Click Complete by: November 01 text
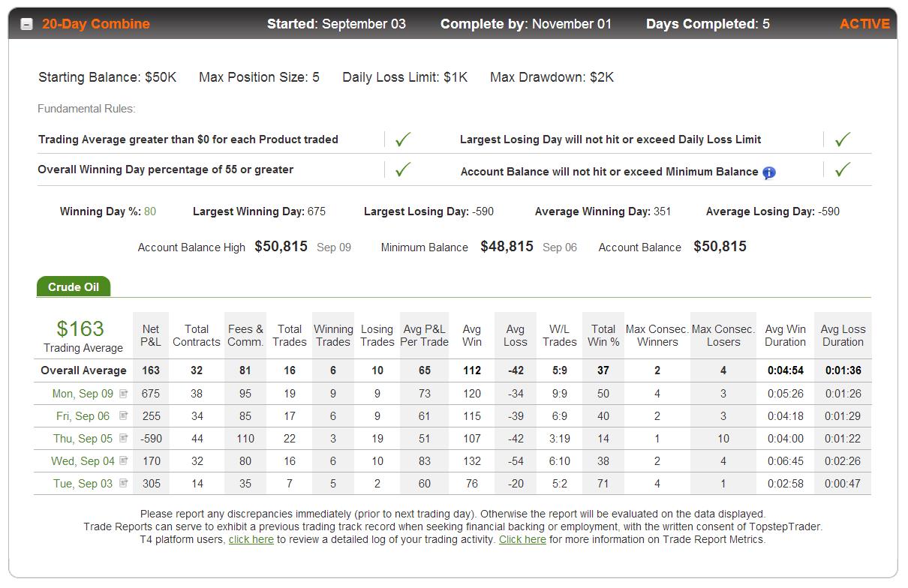The image size is (908, 588). (526, 24)
